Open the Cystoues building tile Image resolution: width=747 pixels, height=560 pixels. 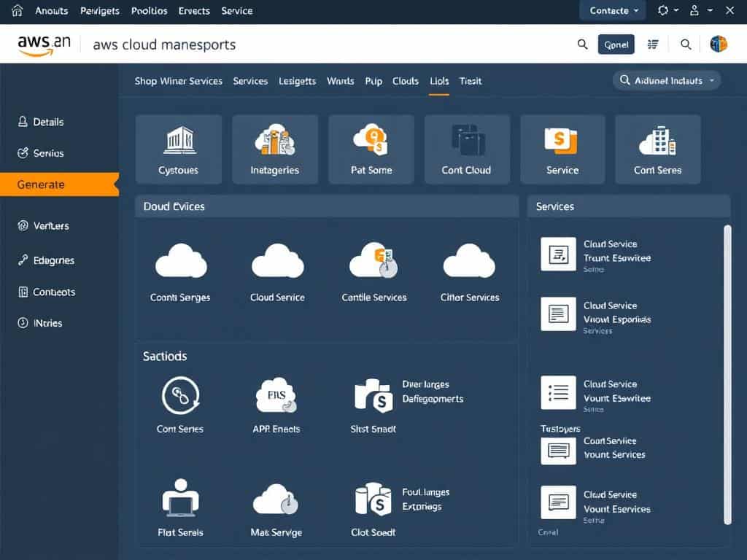(179, 149)
